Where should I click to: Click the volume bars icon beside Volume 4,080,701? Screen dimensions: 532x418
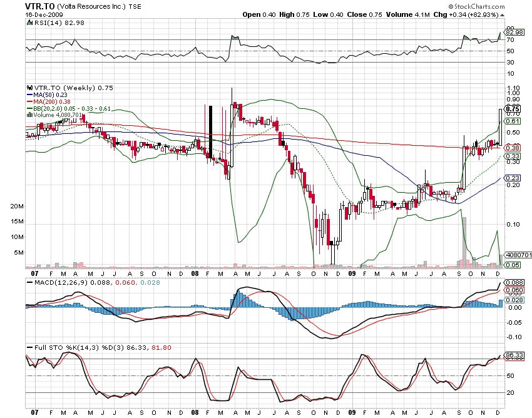(29, 115)
